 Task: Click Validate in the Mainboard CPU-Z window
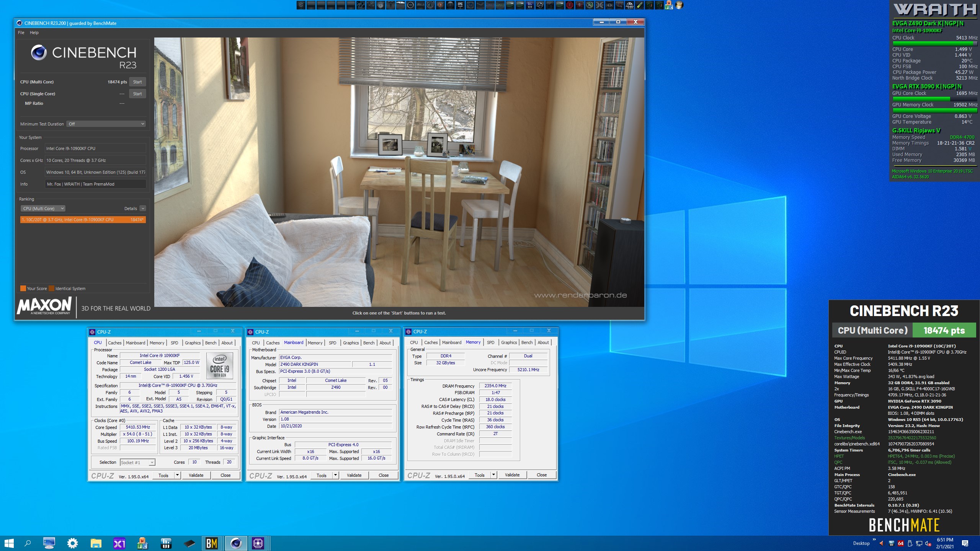tap(354, 475)
